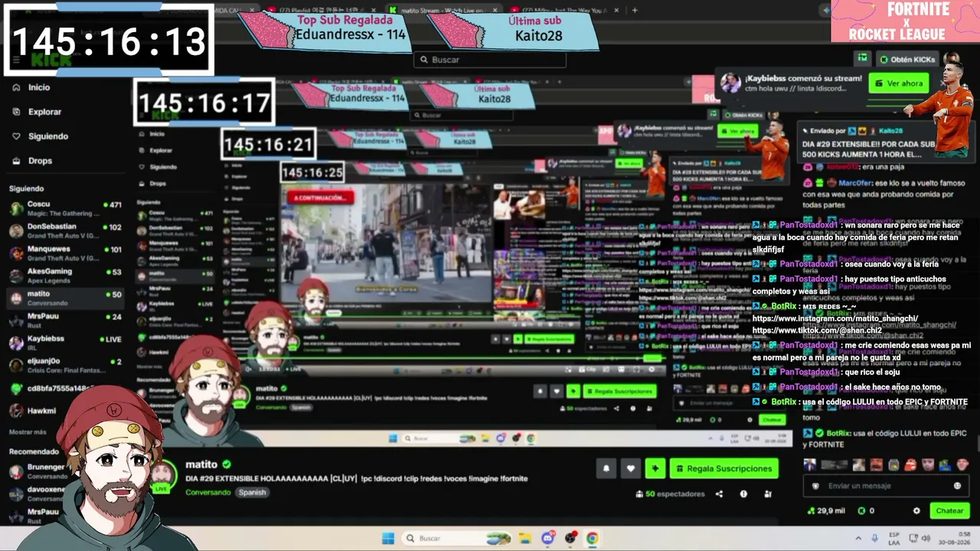Open the ESP LAA language switcher

(x=894, y=538)
